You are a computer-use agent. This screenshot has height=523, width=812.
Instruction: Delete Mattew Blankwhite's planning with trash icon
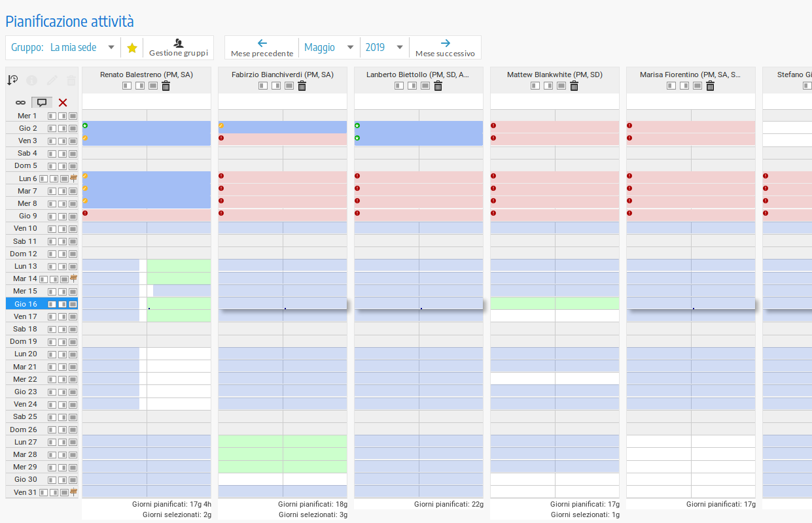[574, 86]
